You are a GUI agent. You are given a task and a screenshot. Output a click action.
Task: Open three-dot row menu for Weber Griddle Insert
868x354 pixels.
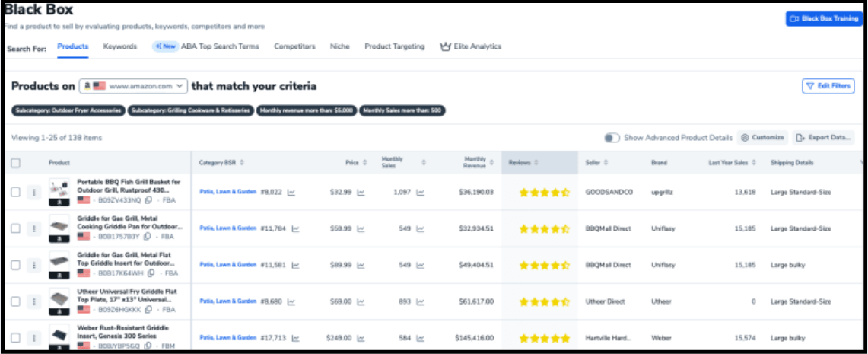pos(33,338)
